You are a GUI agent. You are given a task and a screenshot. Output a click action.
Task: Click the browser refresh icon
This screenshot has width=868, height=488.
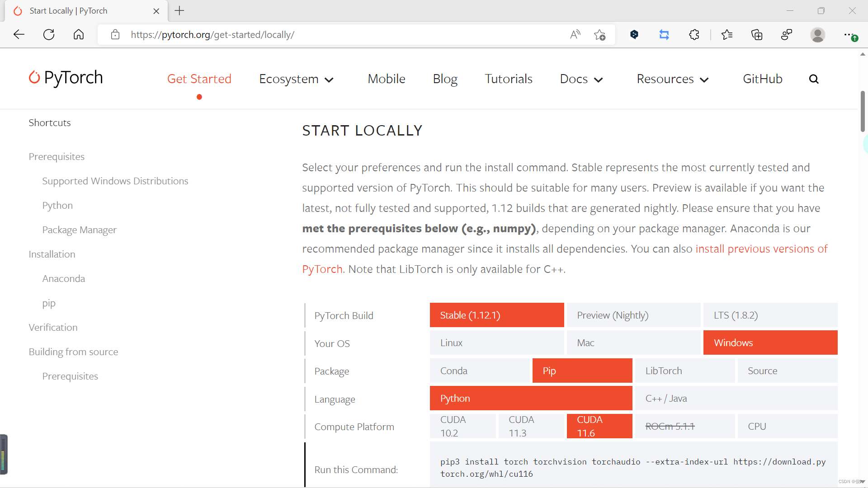49,34
